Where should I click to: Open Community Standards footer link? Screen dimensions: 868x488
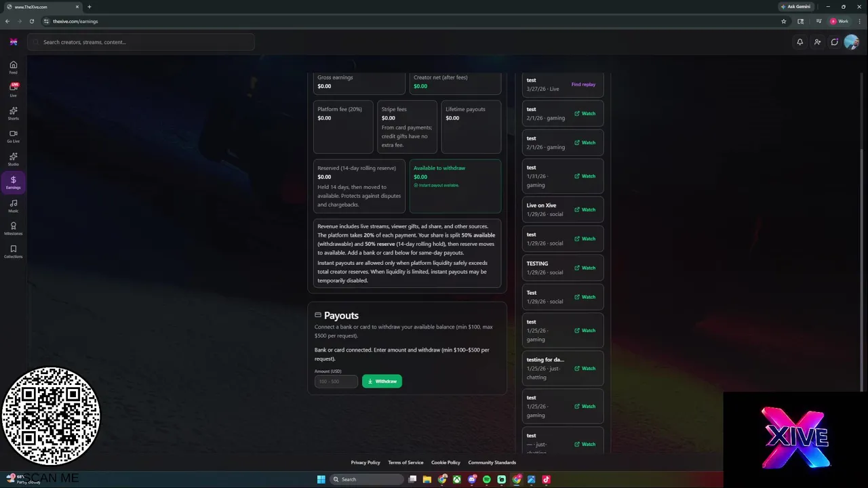point(492,463)
